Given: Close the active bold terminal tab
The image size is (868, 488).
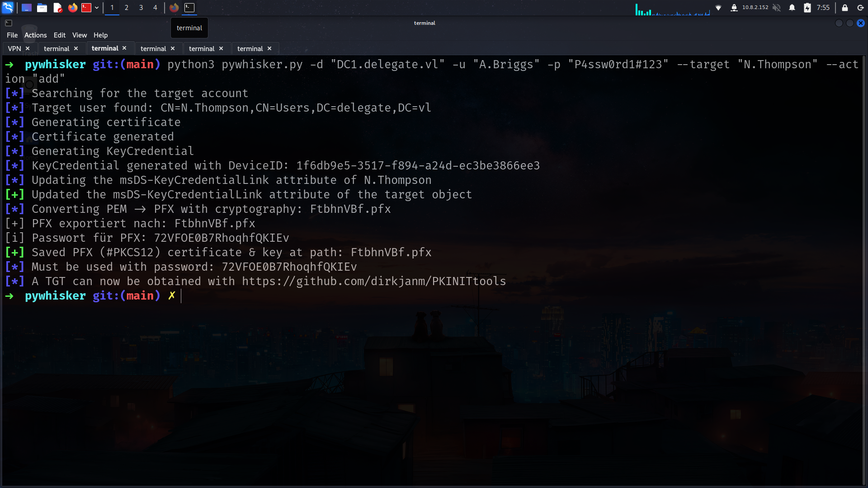Looking at the screenshot, I should [x=124, y=48].
